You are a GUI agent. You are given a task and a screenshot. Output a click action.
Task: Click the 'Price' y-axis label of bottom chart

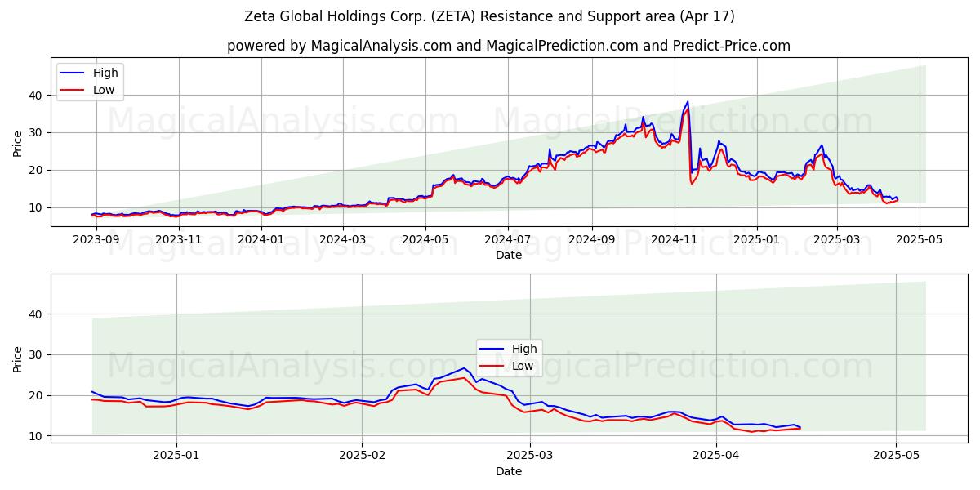click(x=18, y=359)
